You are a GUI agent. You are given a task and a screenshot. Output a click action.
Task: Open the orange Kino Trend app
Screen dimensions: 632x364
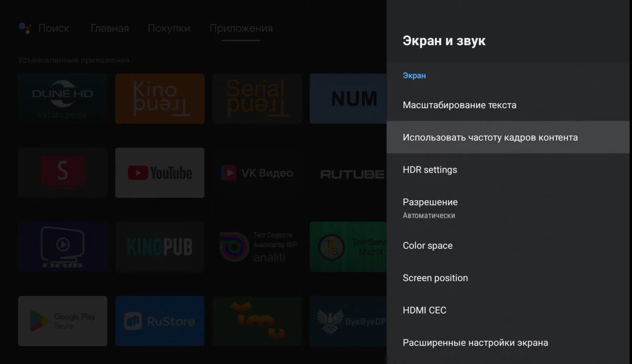(160, 99)
